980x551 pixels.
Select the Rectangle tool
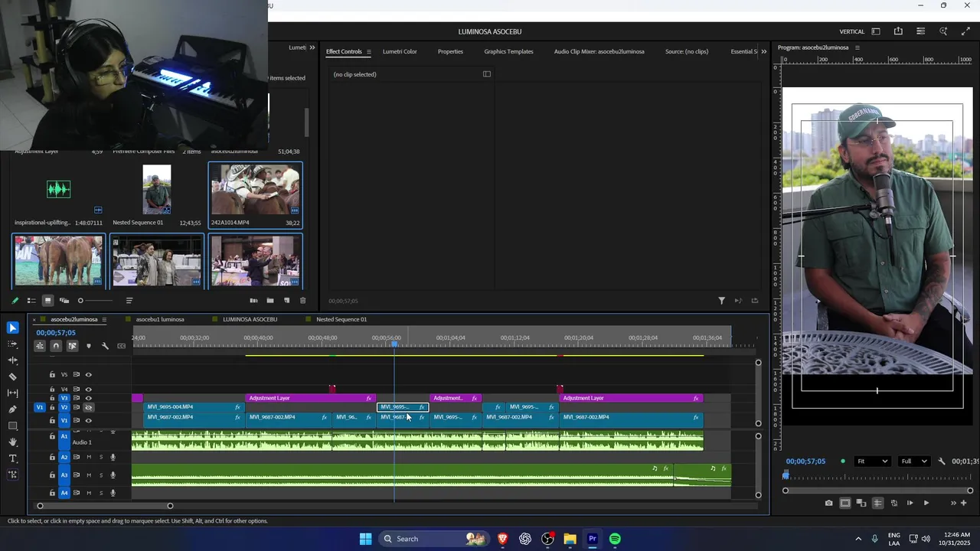tap(12, 425)
